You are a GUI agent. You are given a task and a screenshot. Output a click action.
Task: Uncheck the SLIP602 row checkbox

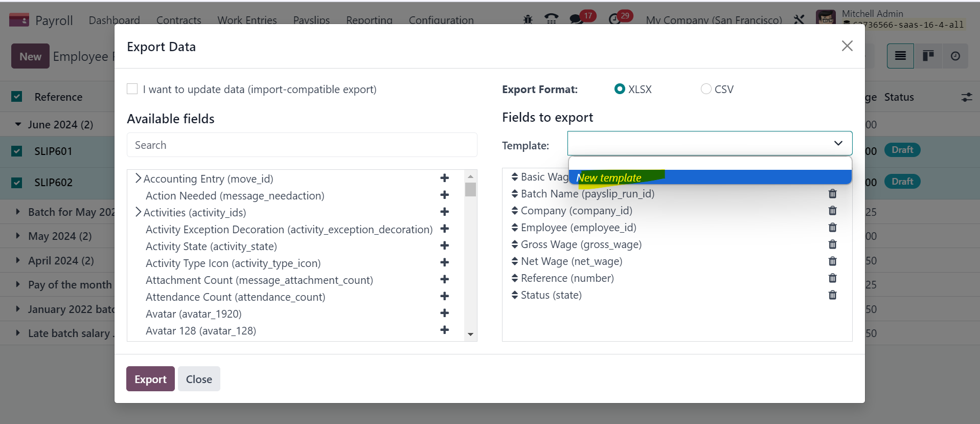17,183
